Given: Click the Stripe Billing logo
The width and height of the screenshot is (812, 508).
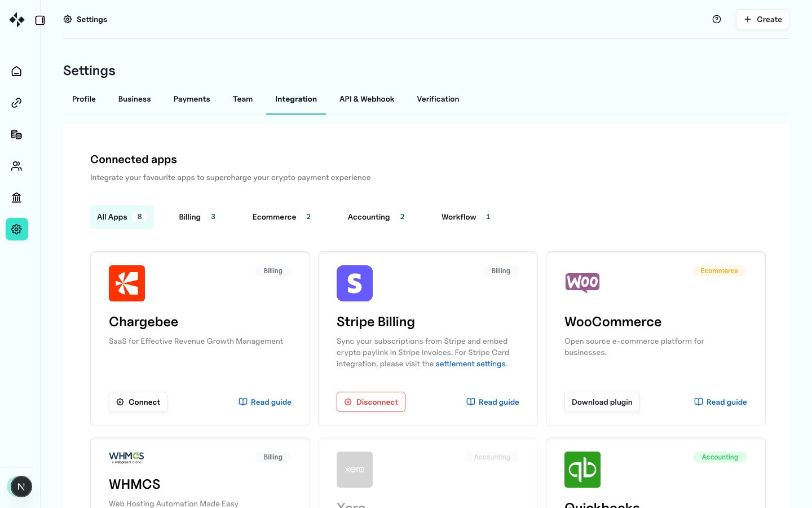Looking at the screenshot, I should pos(355,283).
